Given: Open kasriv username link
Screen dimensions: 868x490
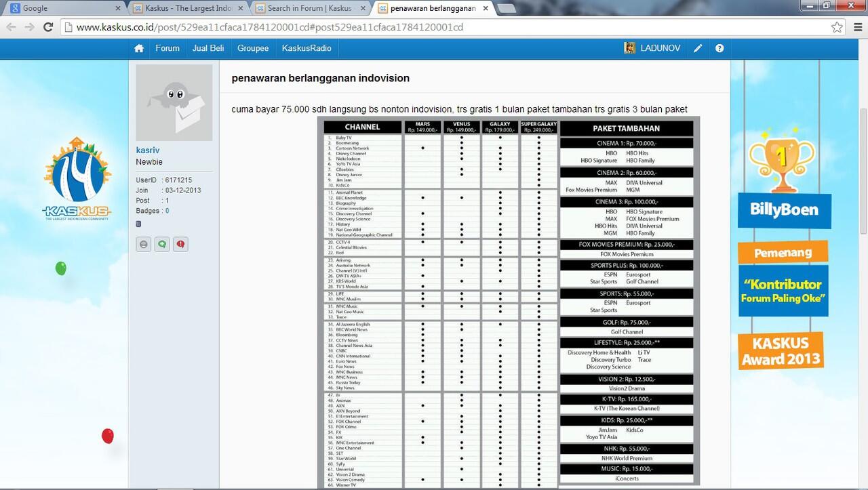Looking at the screenshot, I should (x=148, y=150).
